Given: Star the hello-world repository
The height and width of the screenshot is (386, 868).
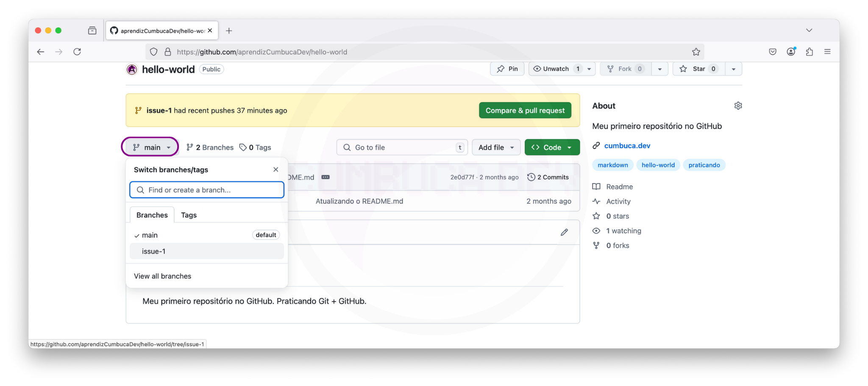Looking at the screenshot, I should [693, 69].
